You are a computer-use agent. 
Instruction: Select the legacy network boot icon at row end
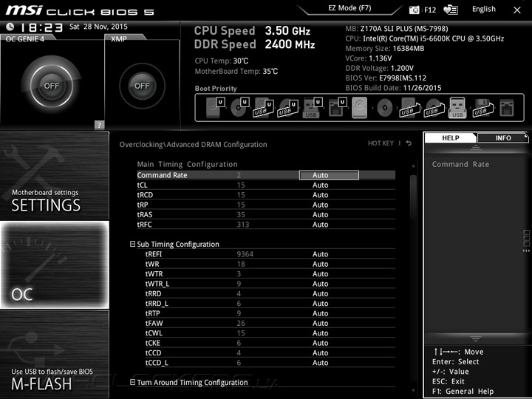507,108
